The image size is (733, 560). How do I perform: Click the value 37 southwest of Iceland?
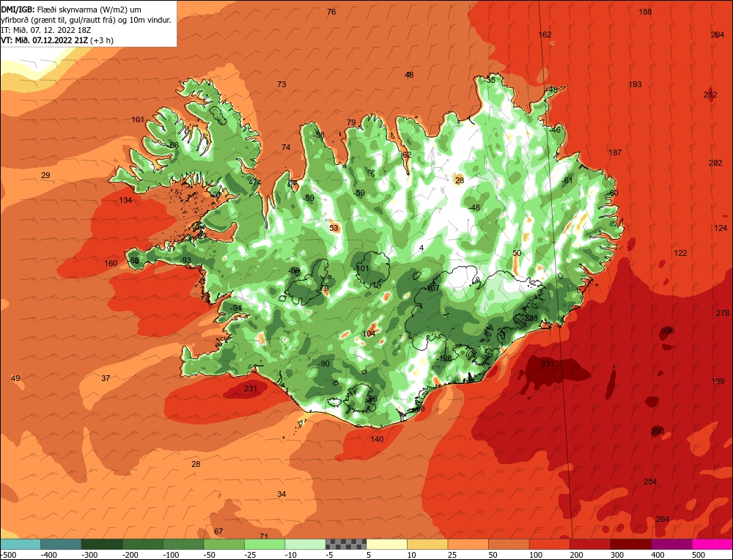pos(106,378)
